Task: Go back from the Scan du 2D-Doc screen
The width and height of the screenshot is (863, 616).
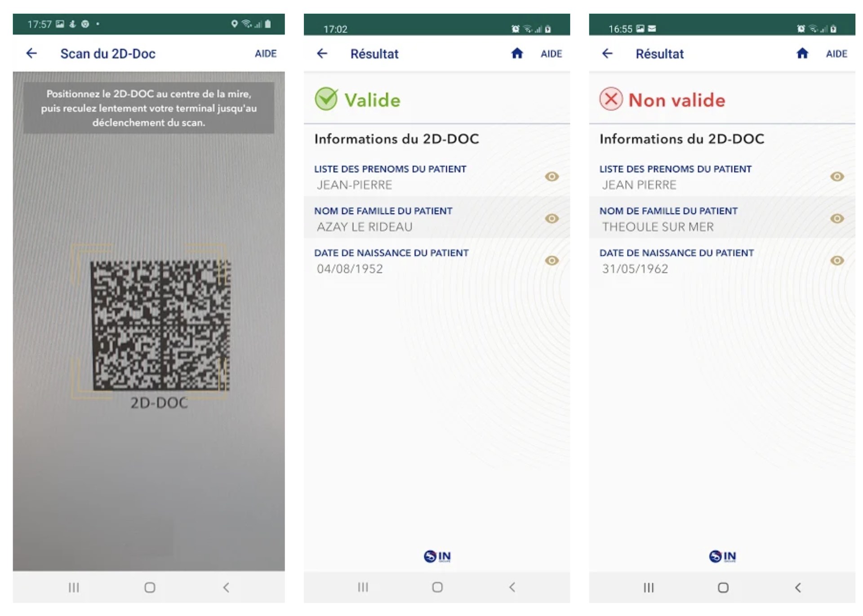Action: [31, 53]
